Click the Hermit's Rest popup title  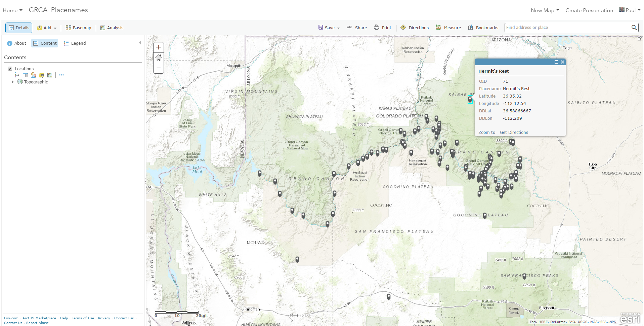493,71
